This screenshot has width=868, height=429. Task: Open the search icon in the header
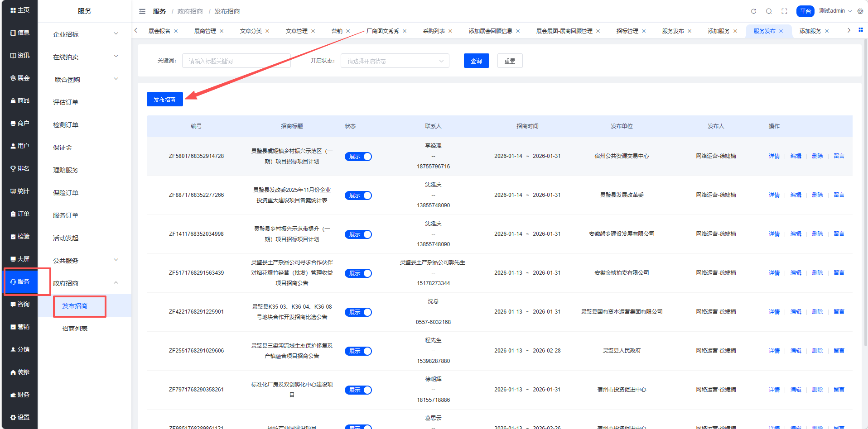coord(769,11)
